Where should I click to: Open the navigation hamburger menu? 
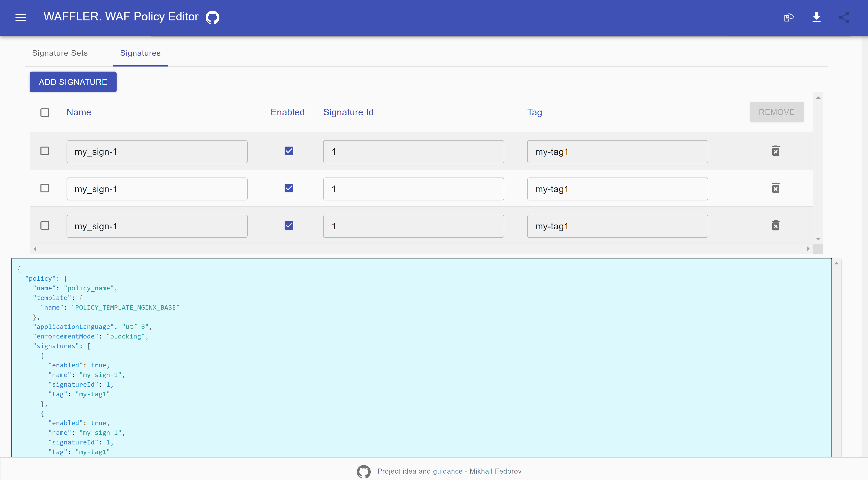[x=20, y=17]
